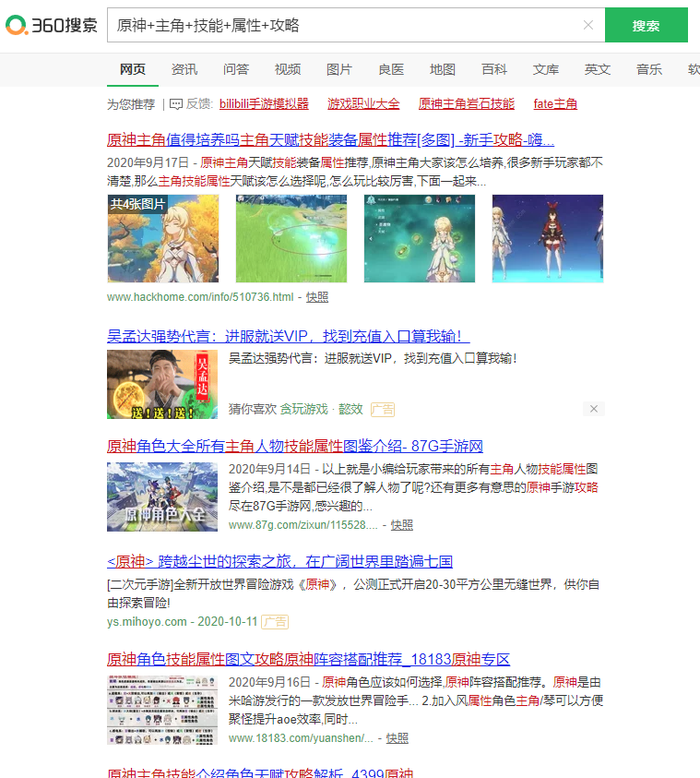Open the character talent screen thumbnail
Image resolution: width=700 pixels, height=778 pixels.
[420, 239]
